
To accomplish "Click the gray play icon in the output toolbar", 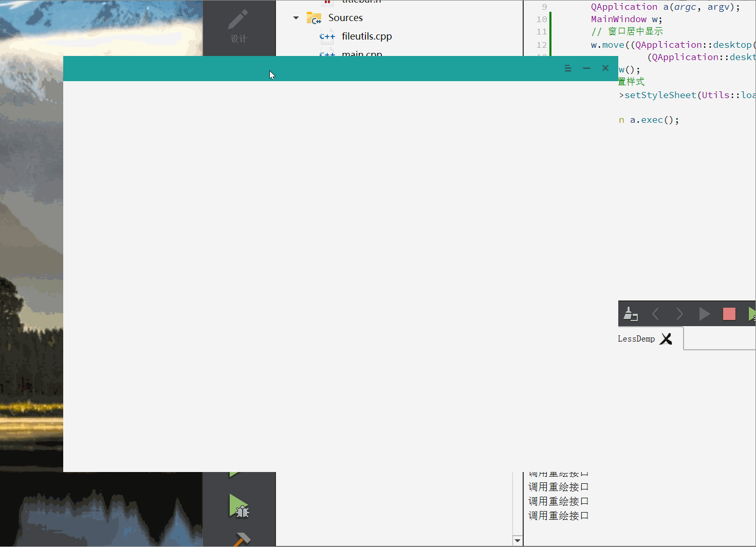I will point(704,314).
